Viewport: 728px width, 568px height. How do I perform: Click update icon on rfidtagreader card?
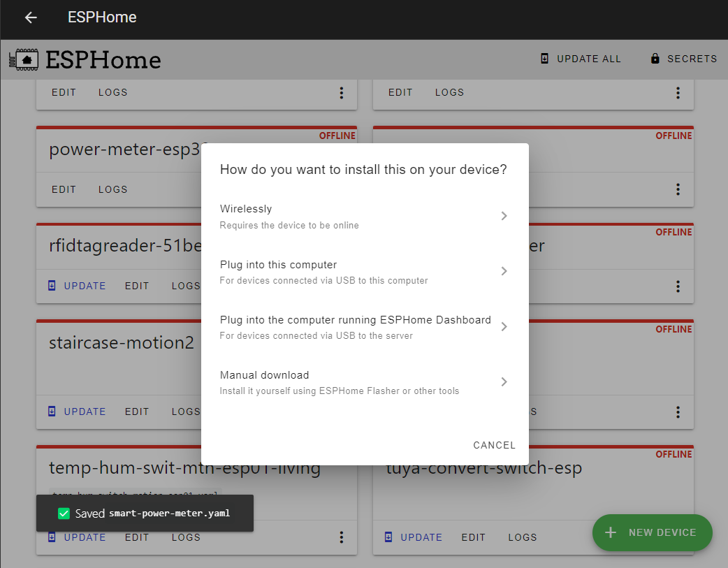(52, 286)
